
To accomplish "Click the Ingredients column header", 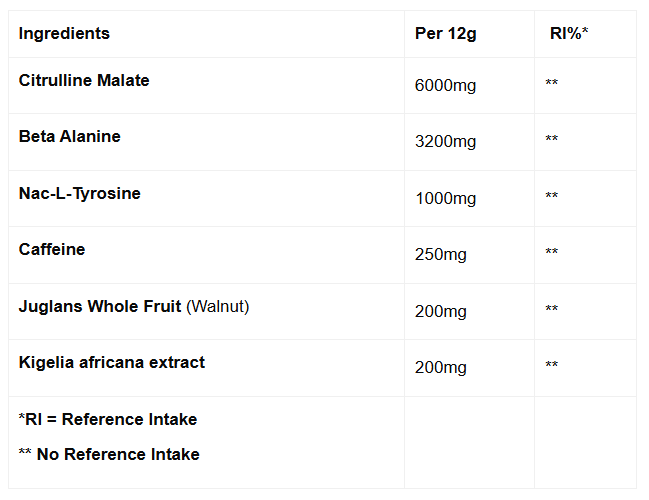I will click(64, 34).
